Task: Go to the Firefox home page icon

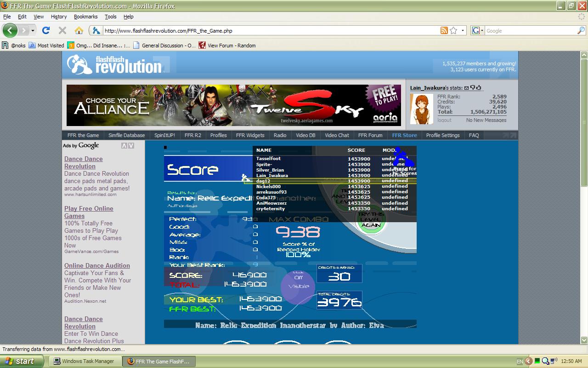Action: point(79,30)
